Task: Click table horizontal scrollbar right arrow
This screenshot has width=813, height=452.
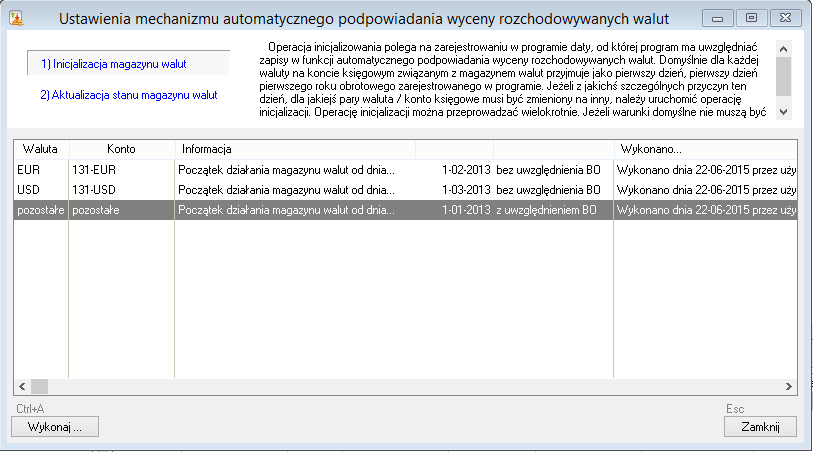Action: click(x=789, y=386)
